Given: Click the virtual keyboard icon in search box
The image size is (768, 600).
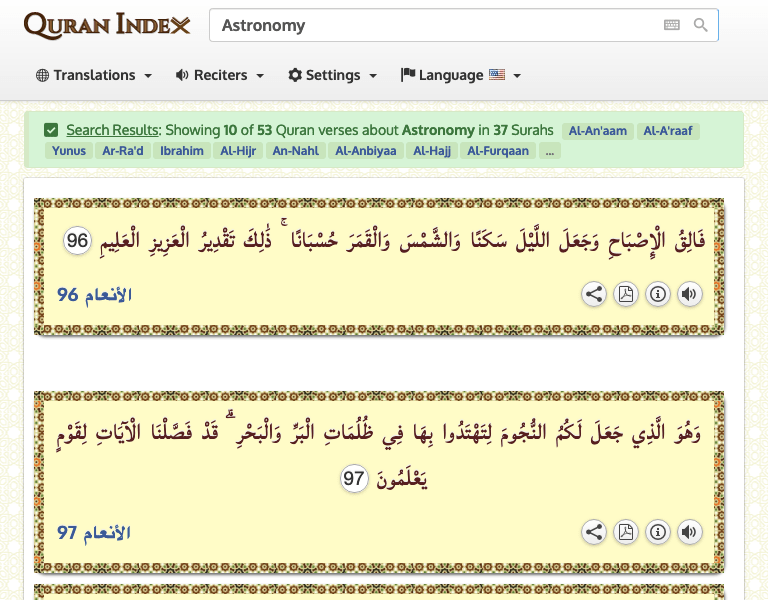Looking at the screenshot, I should [672, 25].
